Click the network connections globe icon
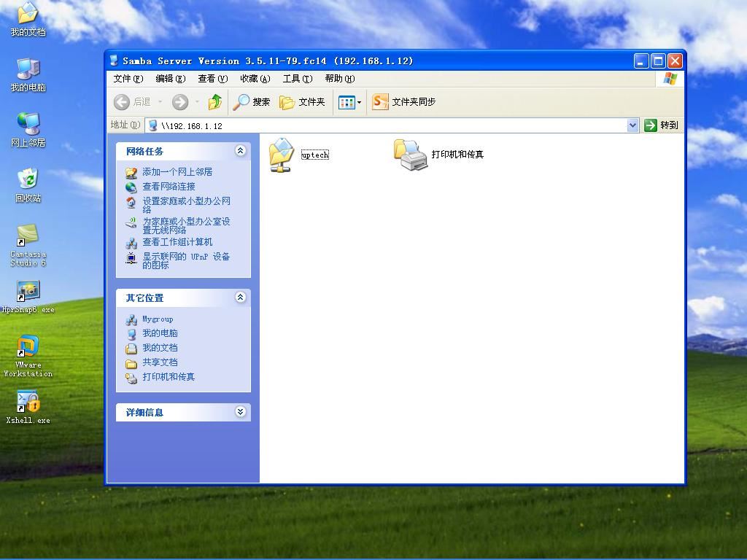Screen dimensions: 747x560 pos(131,187)
